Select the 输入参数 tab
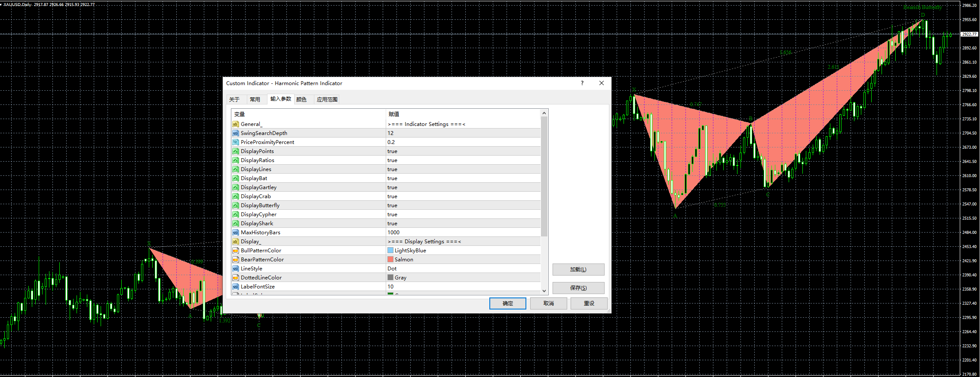The height and width of the screenshot is (377, 980). point(281,99)
